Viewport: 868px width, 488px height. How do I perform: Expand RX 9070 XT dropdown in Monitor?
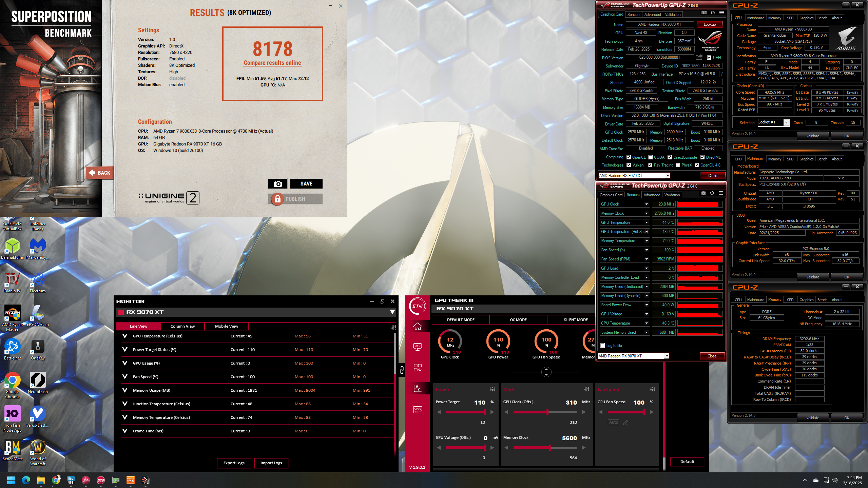392,312
